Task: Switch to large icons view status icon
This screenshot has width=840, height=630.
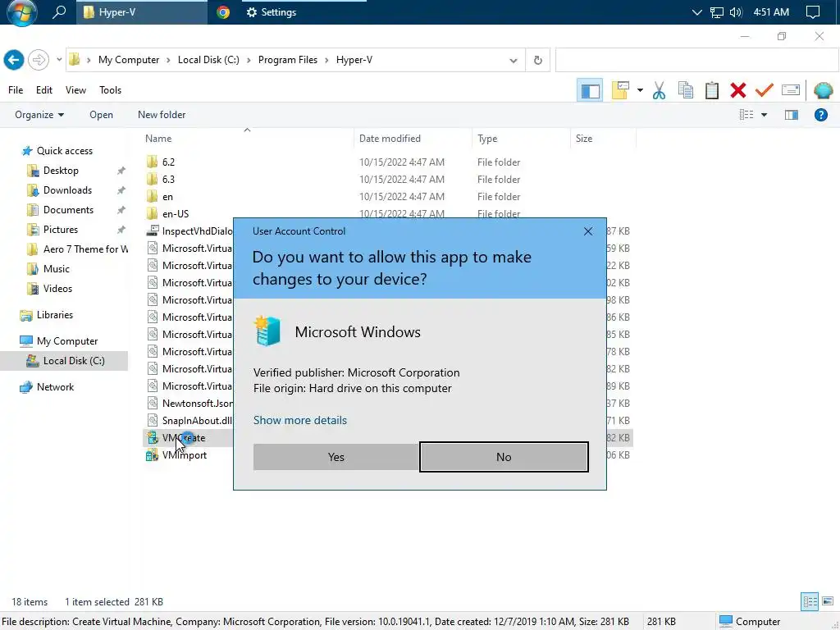Action: 828,601
